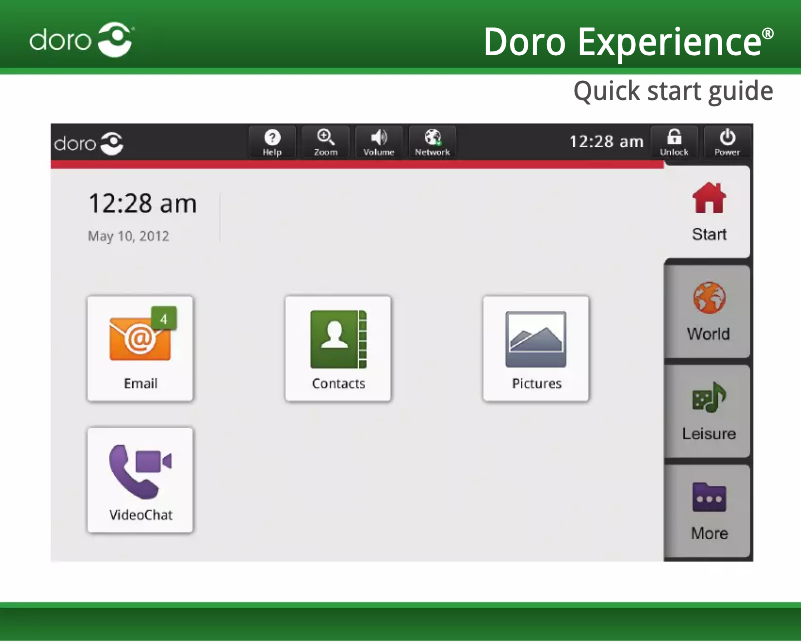Toggle the Unlock padlock control
The image size is (802, 642).
point(674,141)
